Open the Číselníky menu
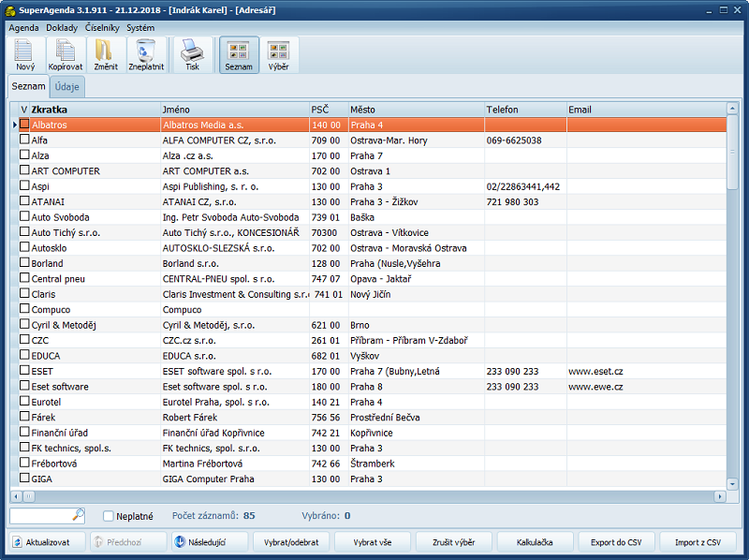749x560 pixels. click(x=102, y=28)
